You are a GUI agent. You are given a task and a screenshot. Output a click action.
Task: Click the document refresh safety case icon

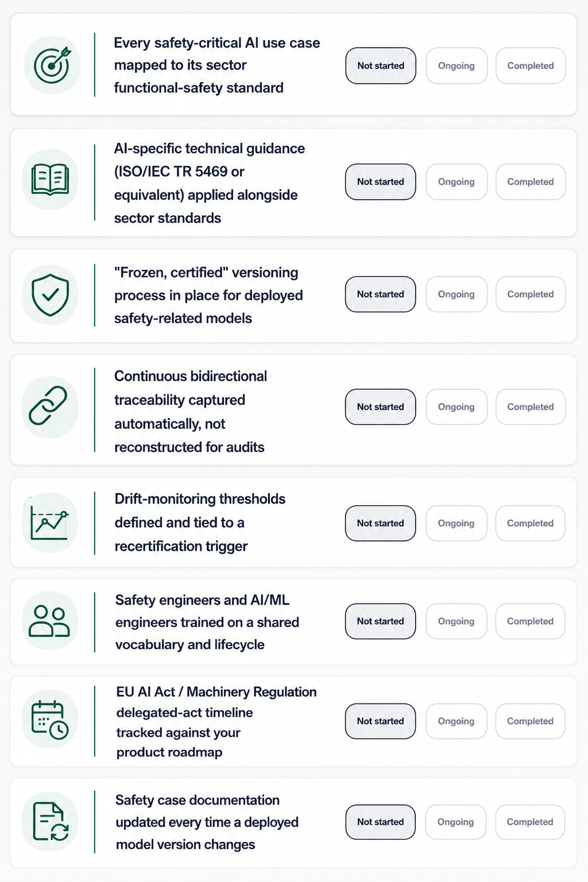51,822
